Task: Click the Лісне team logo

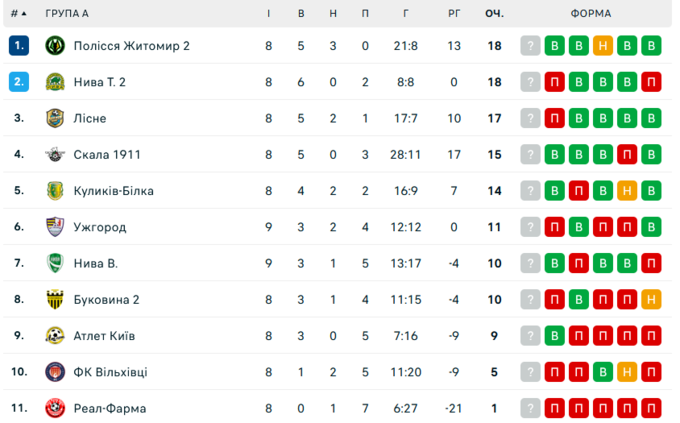Action: pyautogui.click(x=55, y=118)
